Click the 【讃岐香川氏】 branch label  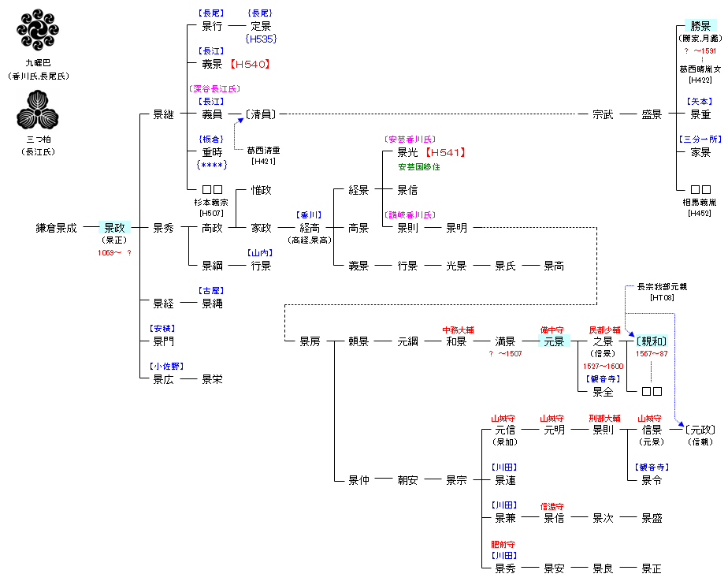[x=409, y=214]
